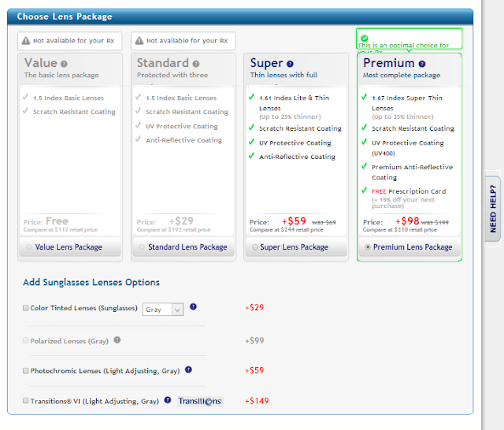Click the +$59 Super package price
504x430 pixels.
[294, 221]
